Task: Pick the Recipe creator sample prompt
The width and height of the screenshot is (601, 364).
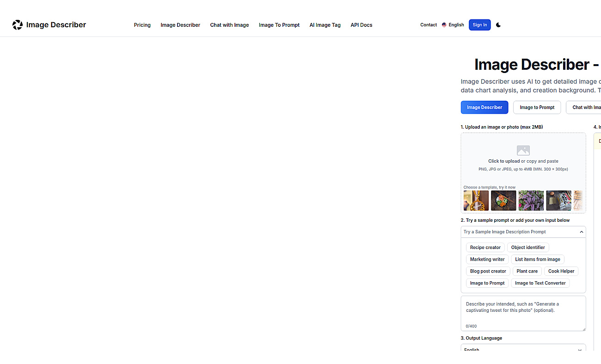Action: click(x=485, y=248)
